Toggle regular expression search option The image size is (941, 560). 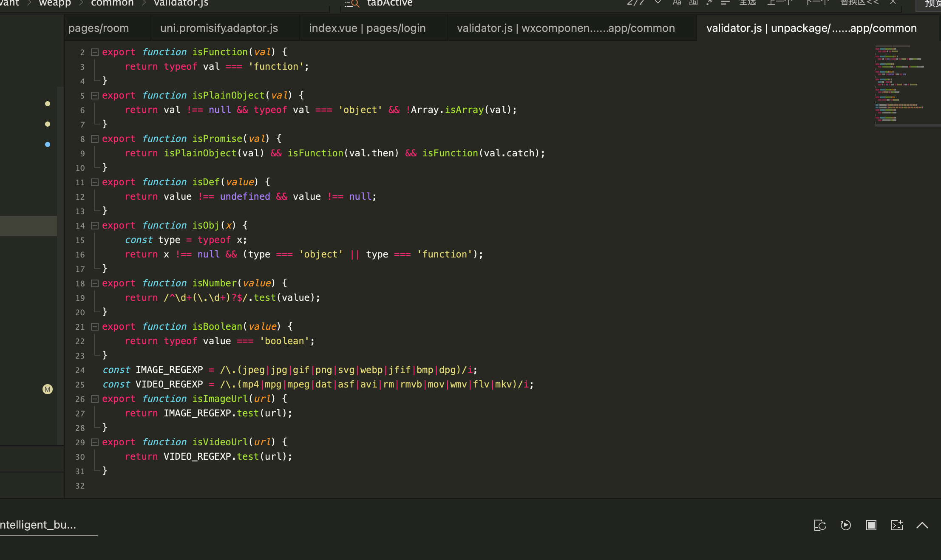(709, 3)
